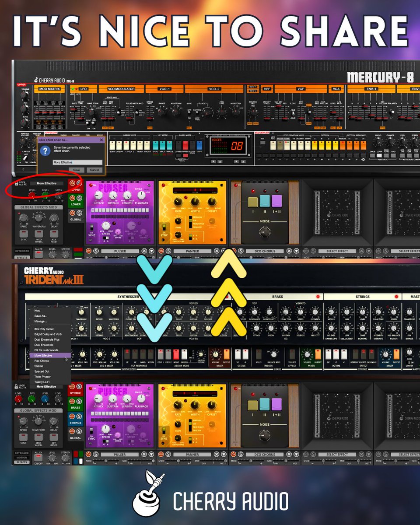Switch to Trident MOTION tab
The height and width of the screenshot is (525, 420).
click(x=22, y=458)
